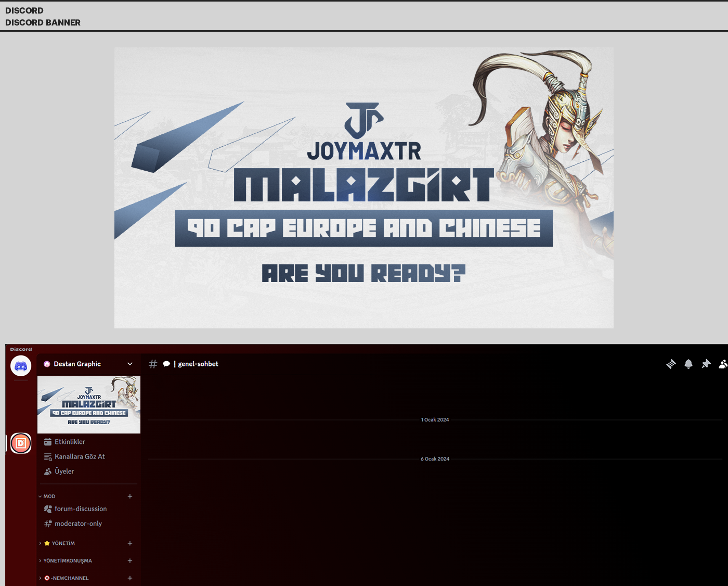Expand the YÖNETİM category
Image resolution: width=728 pixels, height=586 pixels.
click(x=62, y=543)
